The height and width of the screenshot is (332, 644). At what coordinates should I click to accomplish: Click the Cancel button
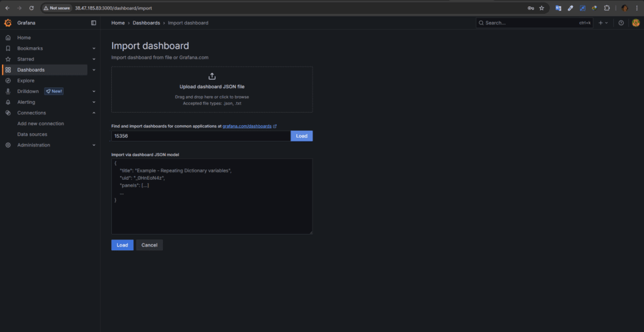click(150, 245)
